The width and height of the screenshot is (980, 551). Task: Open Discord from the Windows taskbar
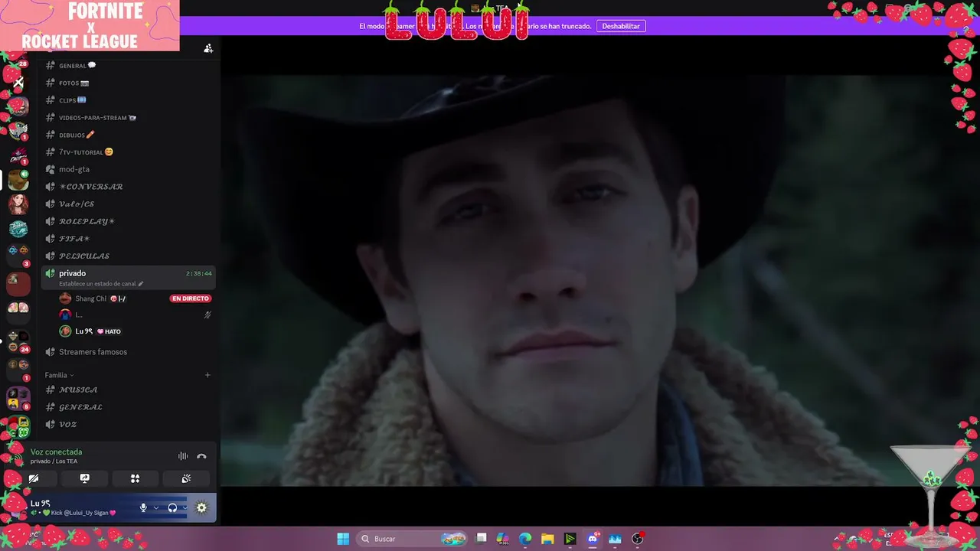click(592, 539)
